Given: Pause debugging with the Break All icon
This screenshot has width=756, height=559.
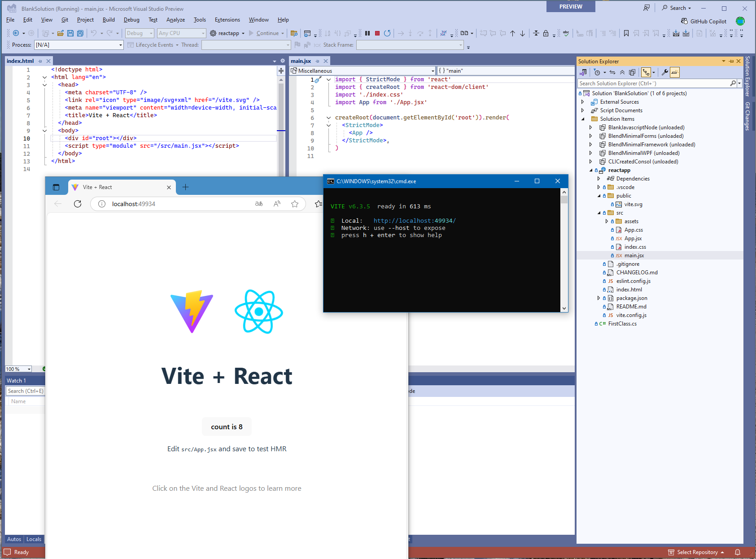Looking at the screenshot, I should point(367,33).
